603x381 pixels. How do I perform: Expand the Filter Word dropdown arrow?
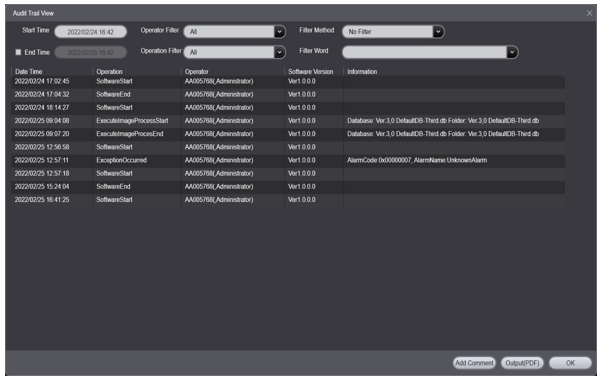click(512, 52)
